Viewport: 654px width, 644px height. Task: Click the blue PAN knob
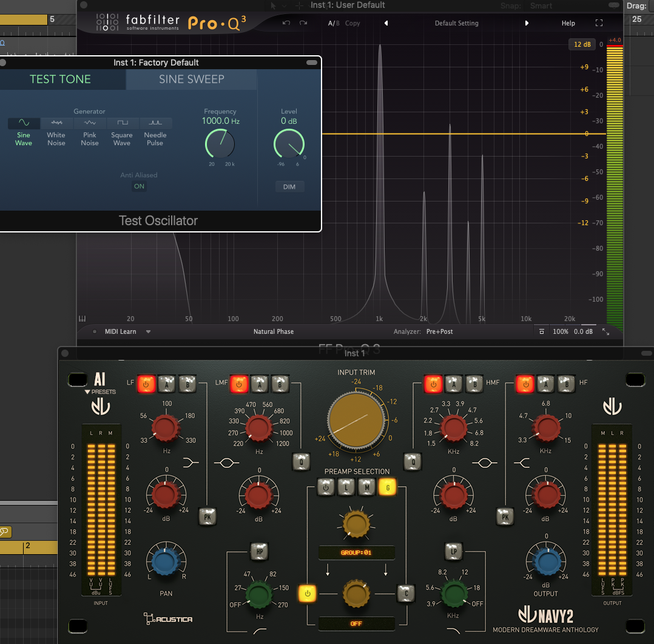(x=166, y=562)
